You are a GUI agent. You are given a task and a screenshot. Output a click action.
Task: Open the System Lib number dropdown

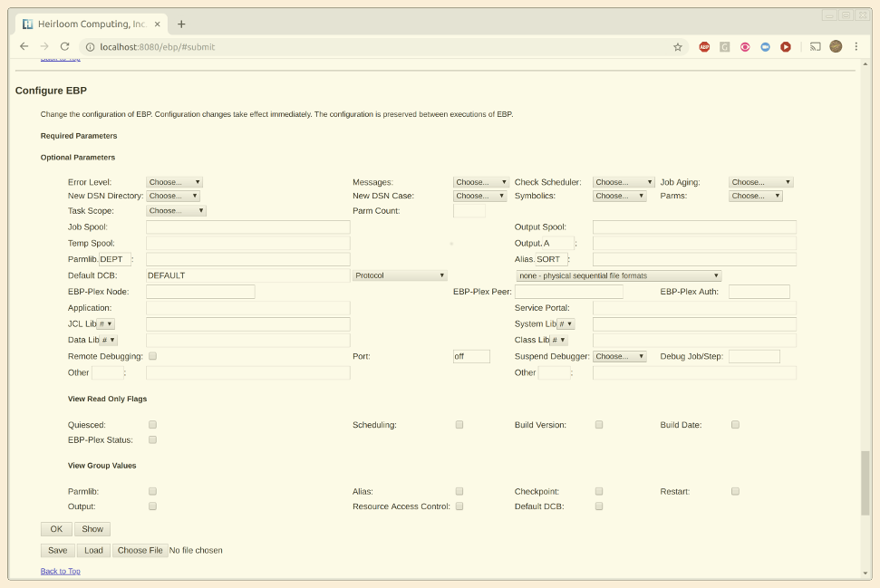566,323
